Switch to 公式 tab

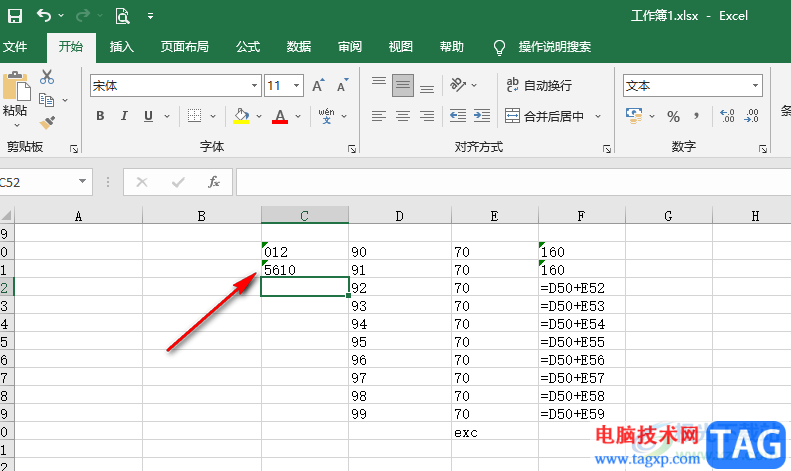(x=248, y=47)
